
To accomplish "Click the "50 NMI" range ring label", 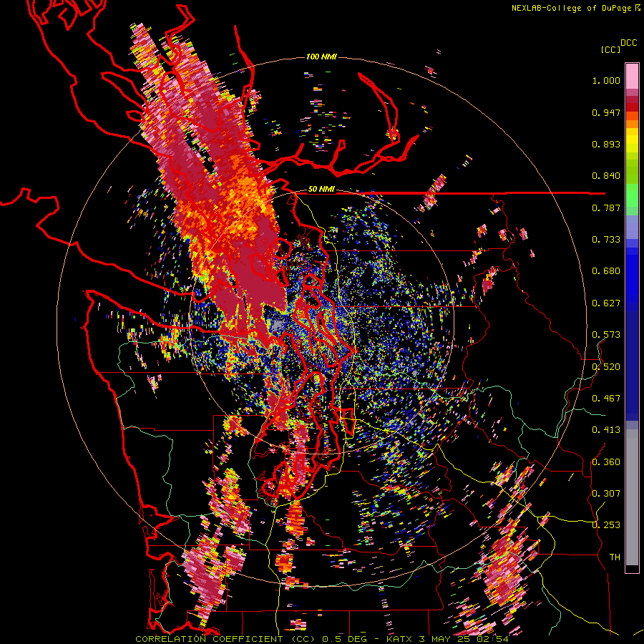I will click(x=321, y=189).
